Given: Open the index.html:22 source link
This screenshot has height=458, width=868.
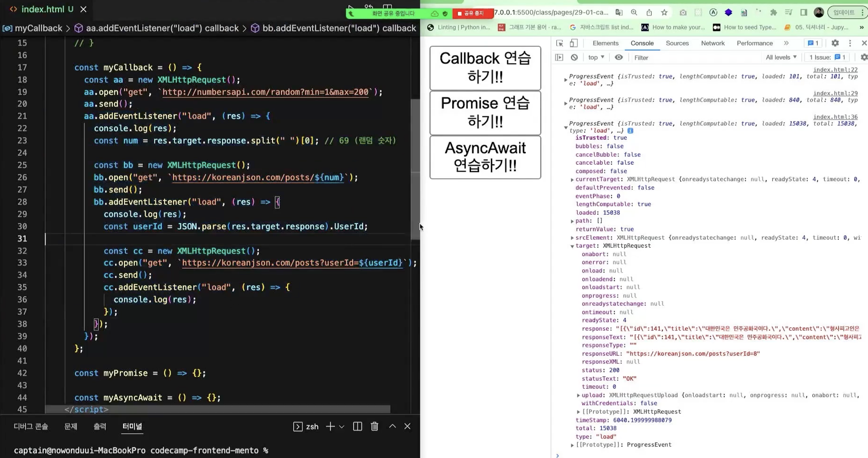Looking at the screenshot, I should (x=835, y=70).
